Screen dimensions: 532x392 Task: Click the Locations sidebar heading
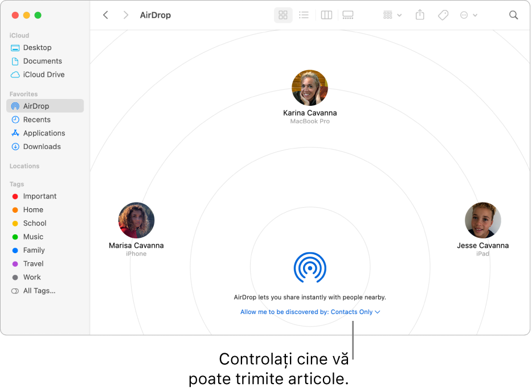point(24,166)
